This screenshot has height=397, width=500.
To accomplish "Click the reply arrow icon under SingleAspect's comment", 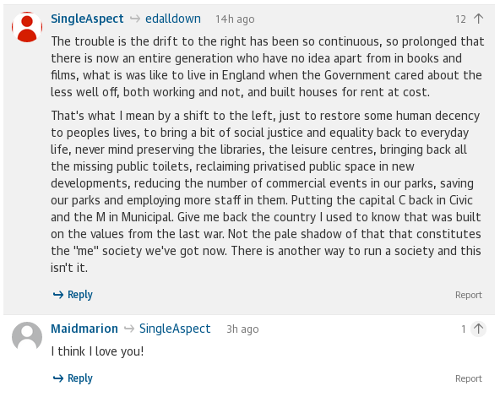I will [x=58, y=295].
